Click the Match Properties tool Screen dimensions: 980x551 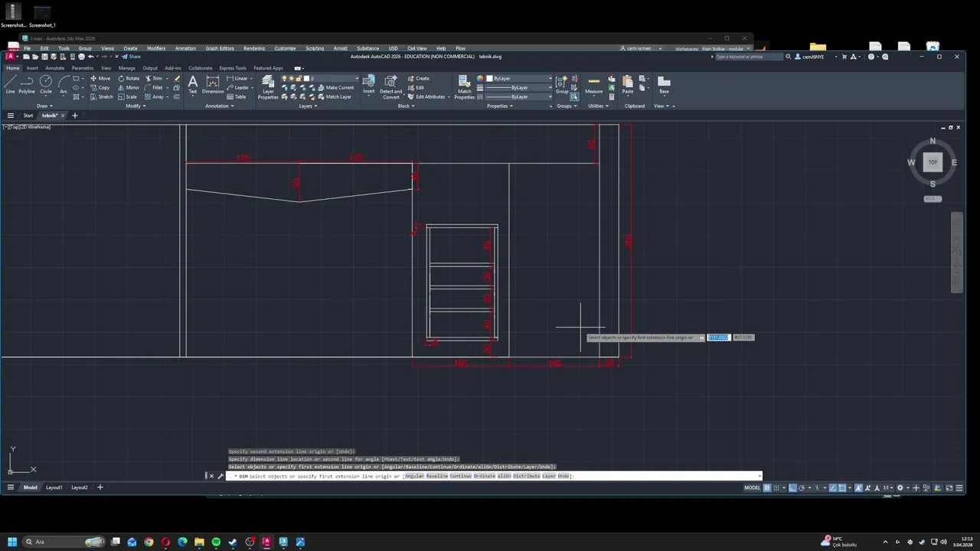point(464,87)
